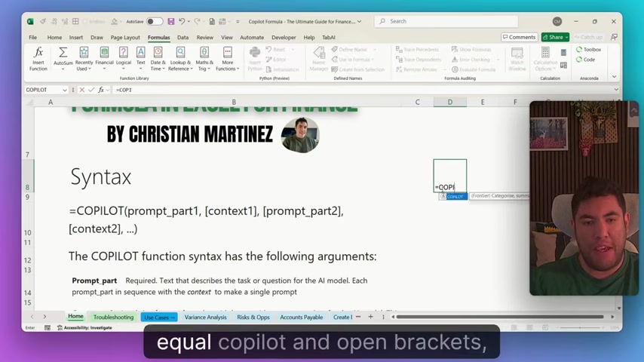Screen dimensions: 644x362
Task: Open Recently Used functions
Action: (x=84, y=59)
